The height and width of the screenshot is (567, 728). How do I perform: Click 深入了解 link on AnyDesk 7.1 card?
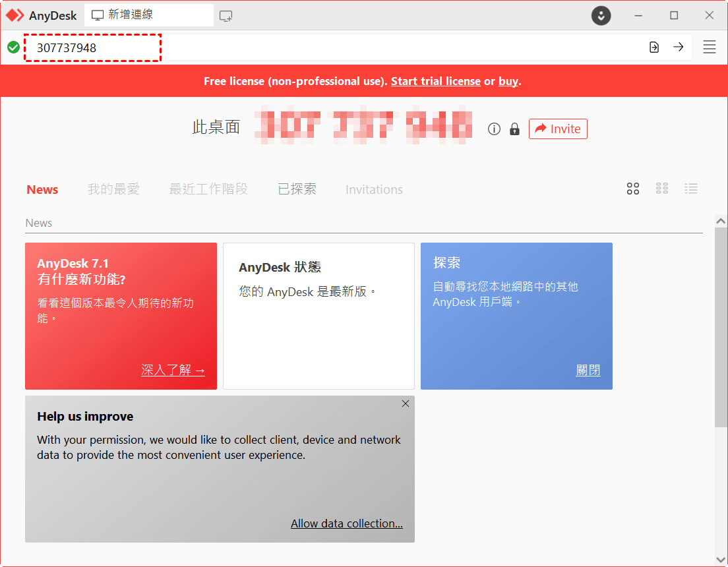pyautogui.click(x=173, y=371)
